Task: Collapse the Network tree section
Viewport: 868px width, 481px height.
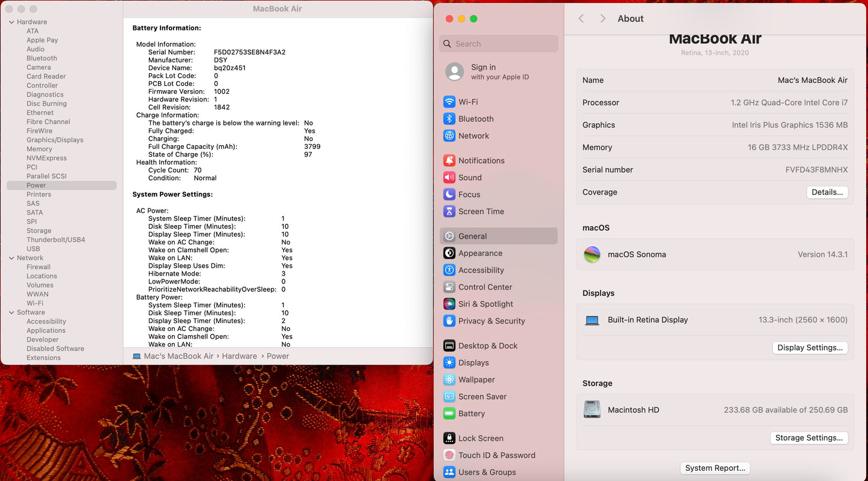Action: point(11,258)
